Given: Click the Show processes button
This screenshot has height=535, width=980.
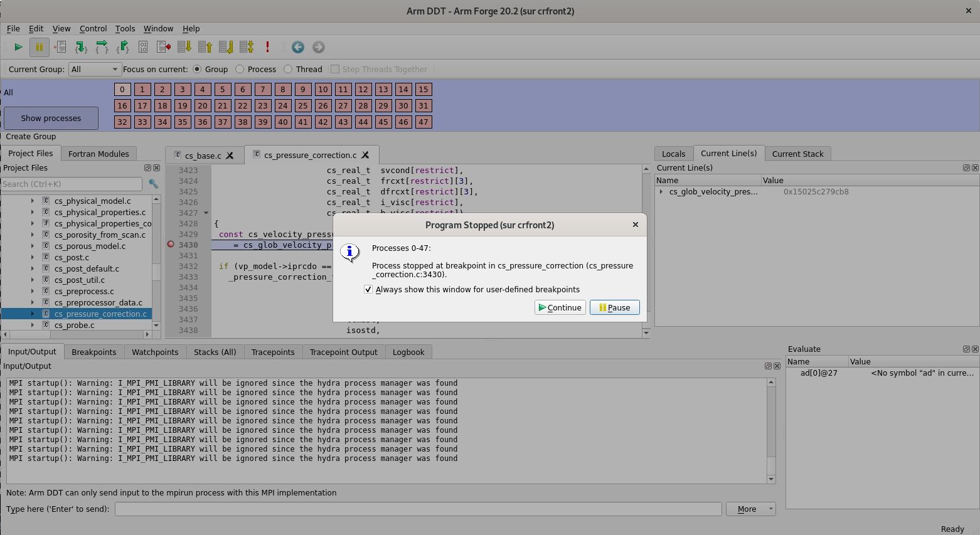Looking at the screenshot, I should click(51, 118).
